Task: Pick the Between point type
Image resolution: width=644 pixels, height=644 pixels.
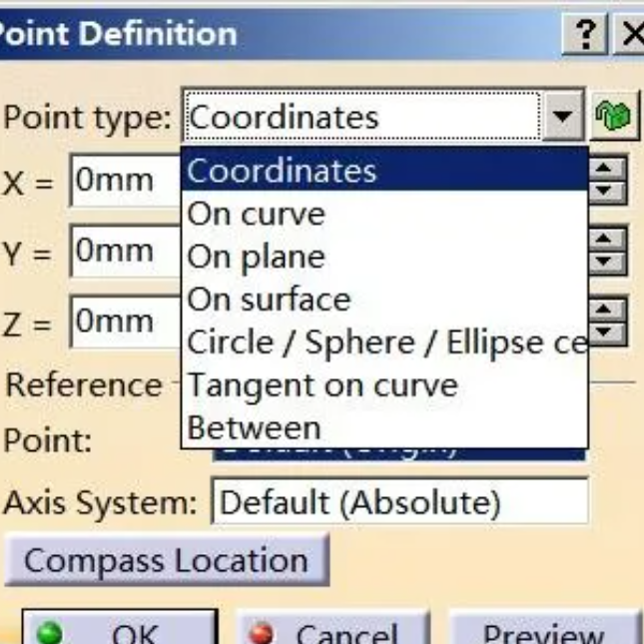Action: click(255, 428)
